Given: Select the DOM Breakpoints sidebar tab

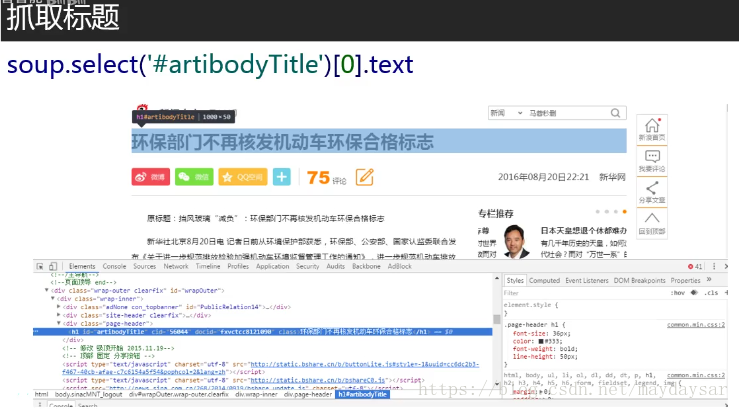Looking at the screenshot, I should click(x=639, y=280).
